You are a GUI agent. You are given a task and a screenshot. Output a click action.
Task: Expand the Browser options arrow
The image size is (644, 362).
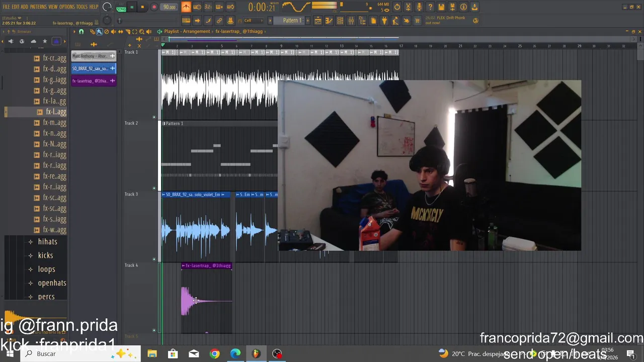[4, 32]
